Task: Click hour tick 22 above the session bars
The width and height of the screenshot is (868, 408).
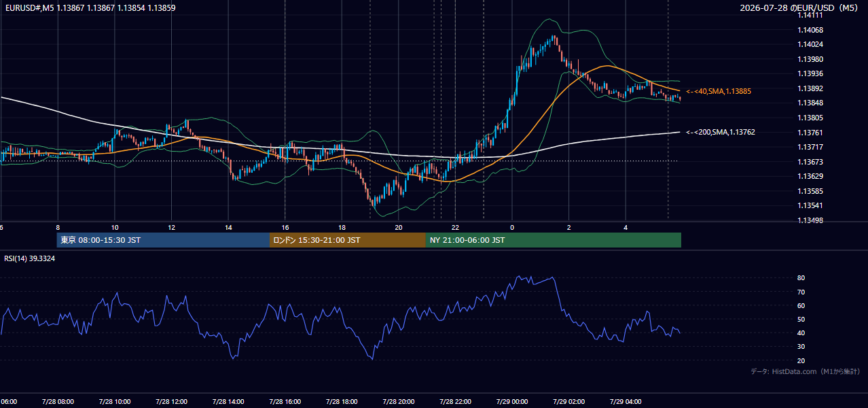Action: (456, 228)
